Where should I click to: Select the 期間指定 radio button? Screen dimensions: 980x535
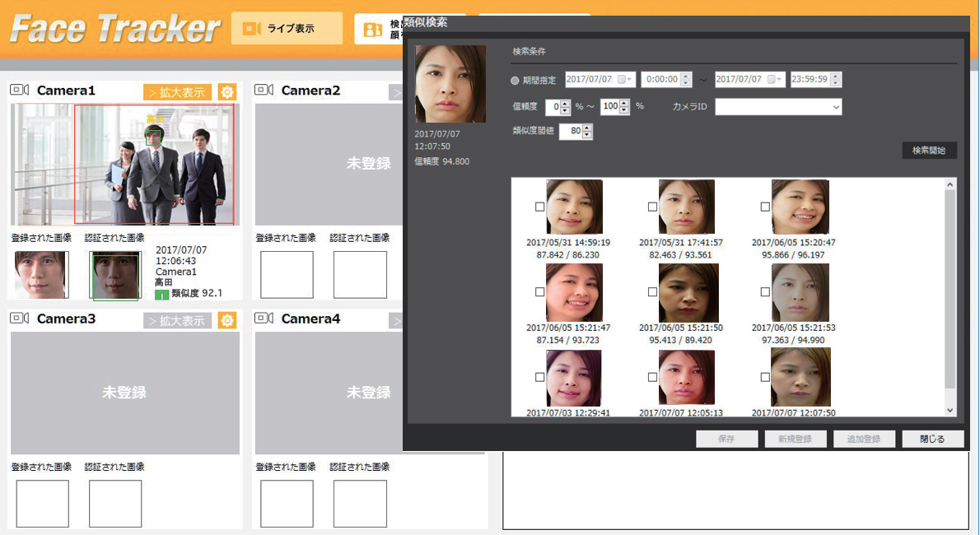pos(515,80)
